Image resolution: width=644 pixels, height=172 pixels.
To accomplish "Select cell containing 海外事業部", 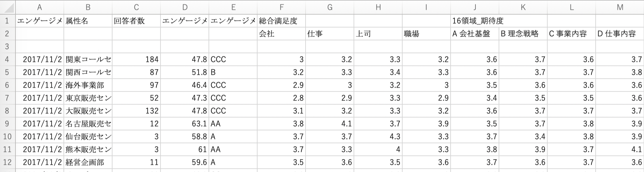I will pos(88,85).
